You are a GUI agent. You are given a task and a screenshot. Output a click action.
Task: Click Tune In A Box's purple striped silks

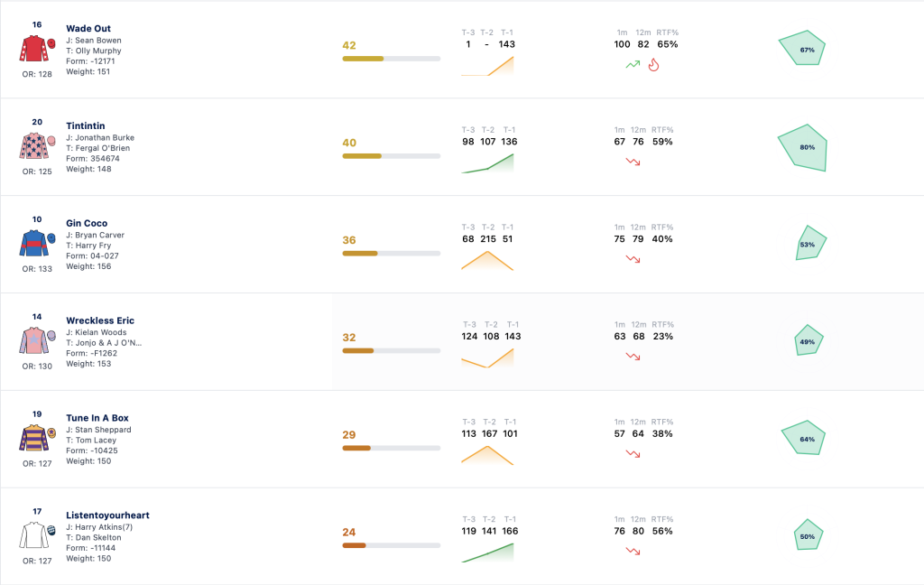pyautogui.click(x=37, y=438)
